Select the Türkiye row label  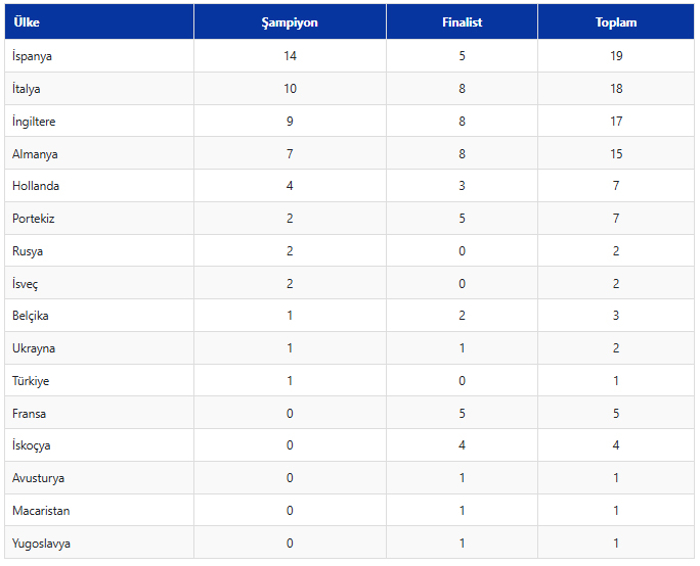tap(30, 381)
